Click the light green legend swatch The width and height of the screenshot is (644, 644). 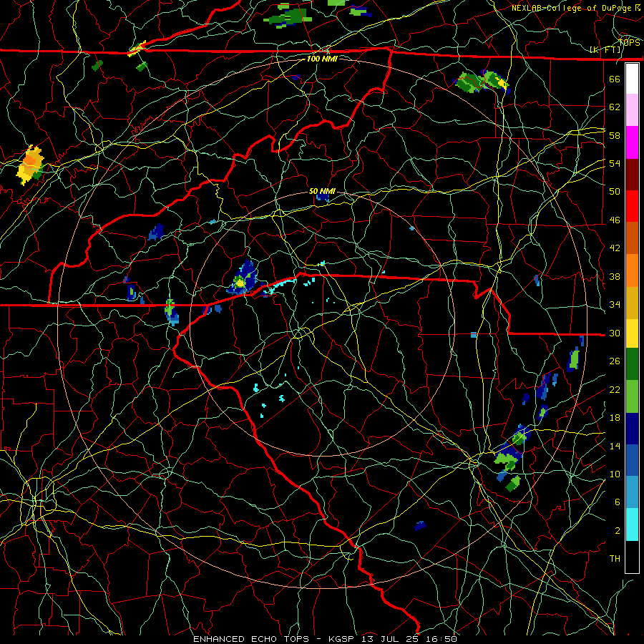632,396
